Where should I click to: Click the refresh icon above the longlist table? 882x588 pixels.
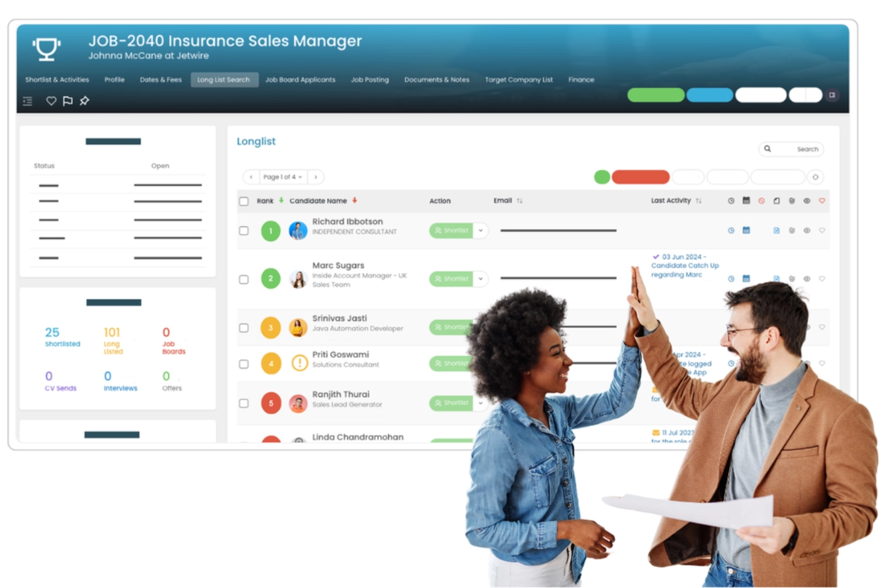pos(815,177)
